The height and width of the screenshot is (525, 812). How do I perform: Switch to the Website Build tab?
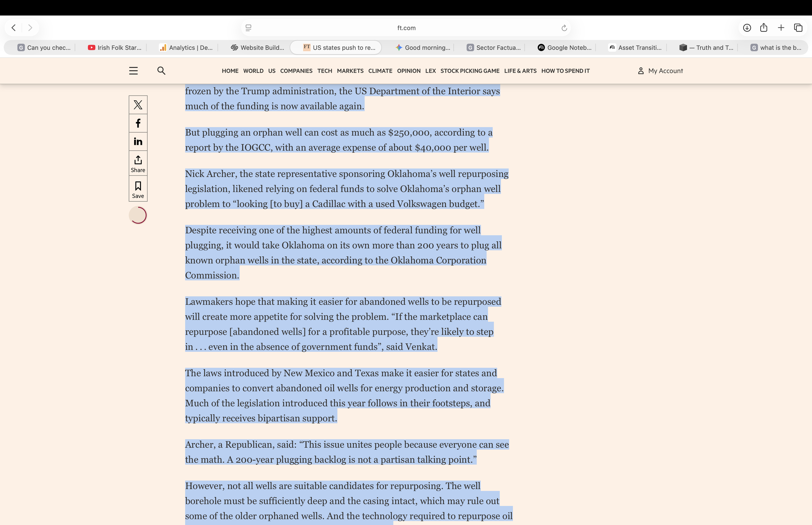tap(257, 48)
